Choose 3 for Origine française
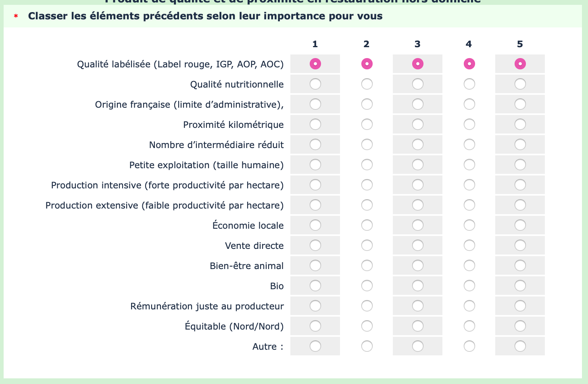Image resolution: width=588 pixels, height=384 pixels. pyautogui.click(x=418, y=104)
